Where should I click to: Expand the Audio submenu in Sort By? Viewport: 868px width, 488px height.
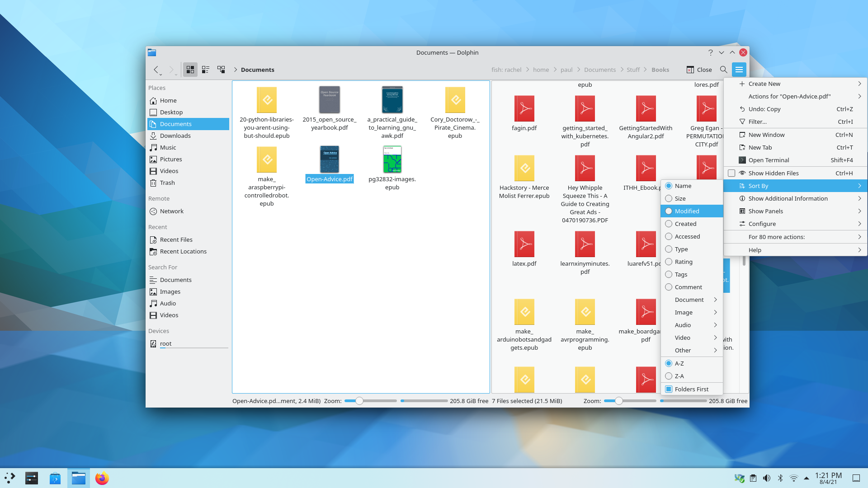click(x=692, y=325)
